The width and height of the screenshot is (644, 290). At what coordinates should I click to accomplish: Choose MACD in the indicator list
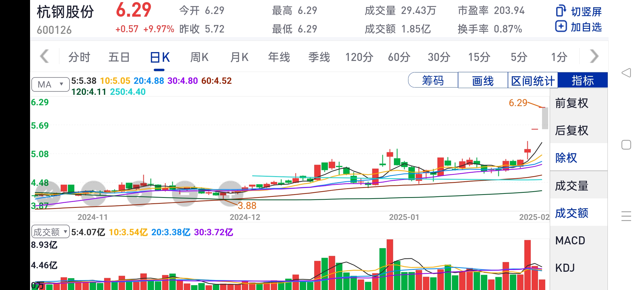[x=570, y=241]
